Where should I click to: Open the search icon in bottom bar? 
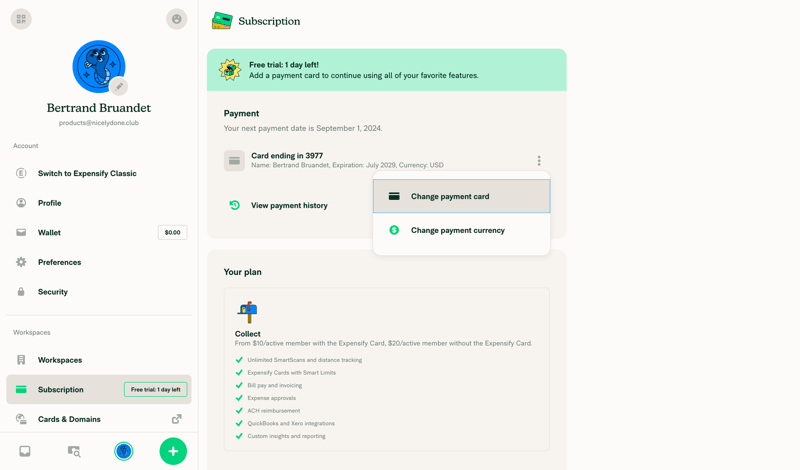click(74, 452)
